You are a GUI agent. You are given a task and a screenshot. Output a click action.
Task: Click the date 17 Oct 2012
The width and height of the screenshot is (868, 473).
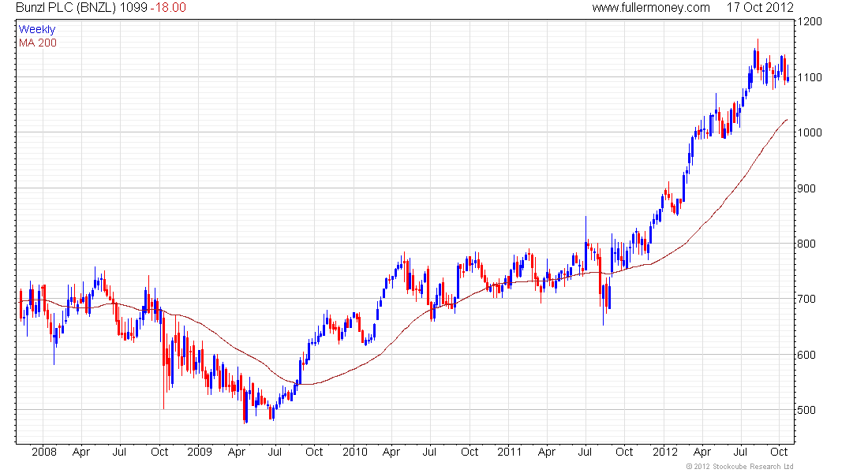[x=760, y=8]
